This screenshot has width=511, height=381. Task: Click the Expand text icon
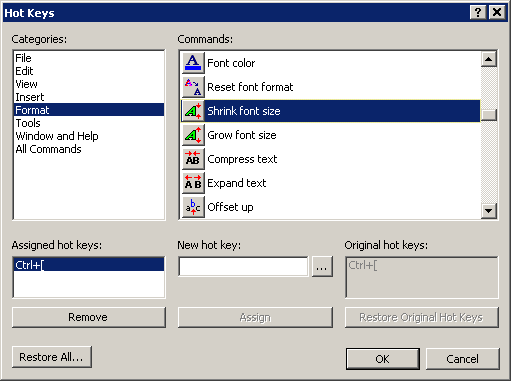coord(193,183)
